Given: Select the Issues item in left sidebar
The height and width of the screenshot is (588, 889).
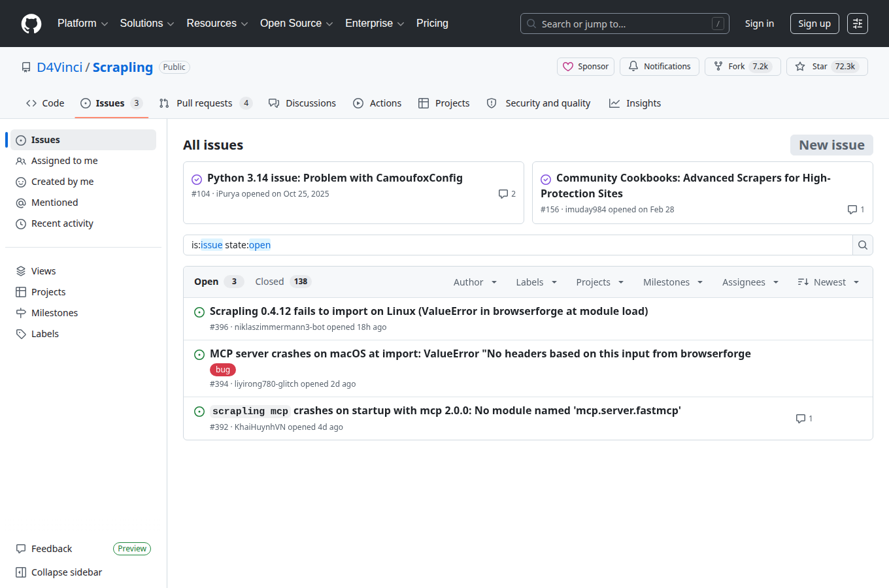Looking at the screenshot, I should pos(83,140).
